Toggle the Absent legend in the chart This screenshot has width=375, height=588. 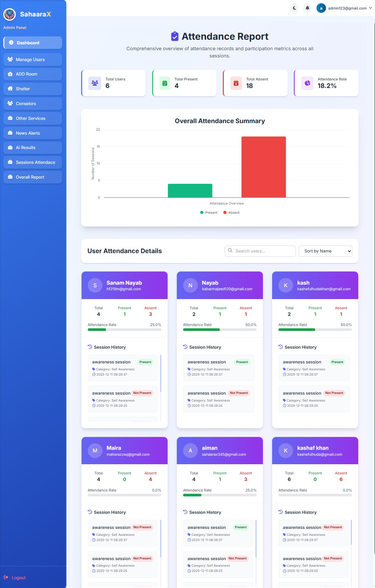click(x=231, y=212)
